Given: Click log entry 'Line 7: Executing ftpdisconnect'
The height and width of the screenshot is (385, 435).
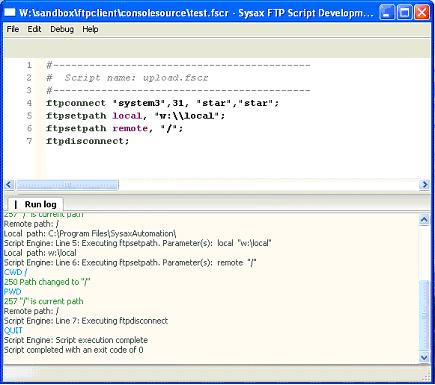Looking at the screenshot, I should (86, 321).
